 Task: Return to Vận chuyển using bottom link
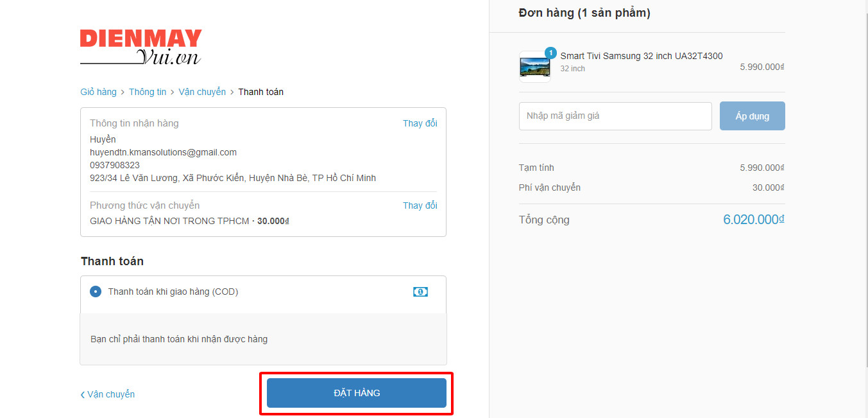click(110, 394)
